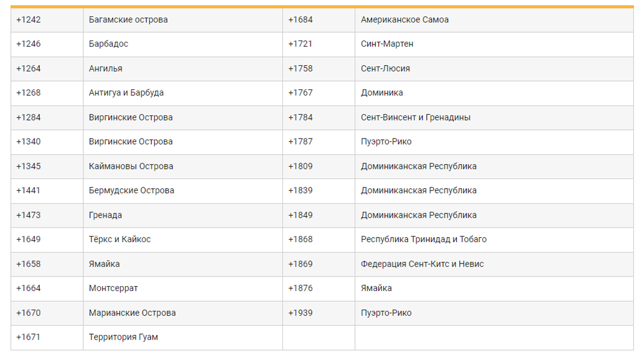Select the Федерация Сент-Китс и Невис cell
The height and width of the screenshot is (357, 644).
(x=422, y=264)
